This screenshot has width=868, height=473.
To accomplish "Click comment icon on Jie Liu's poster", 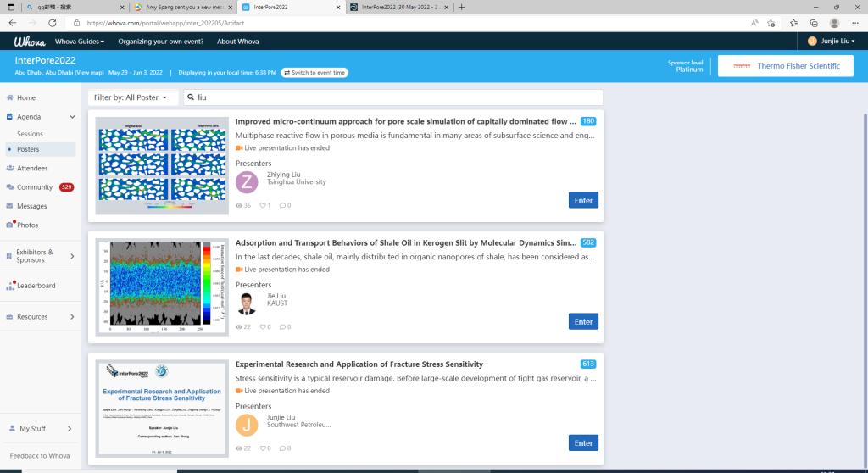I will pos(283,326).
